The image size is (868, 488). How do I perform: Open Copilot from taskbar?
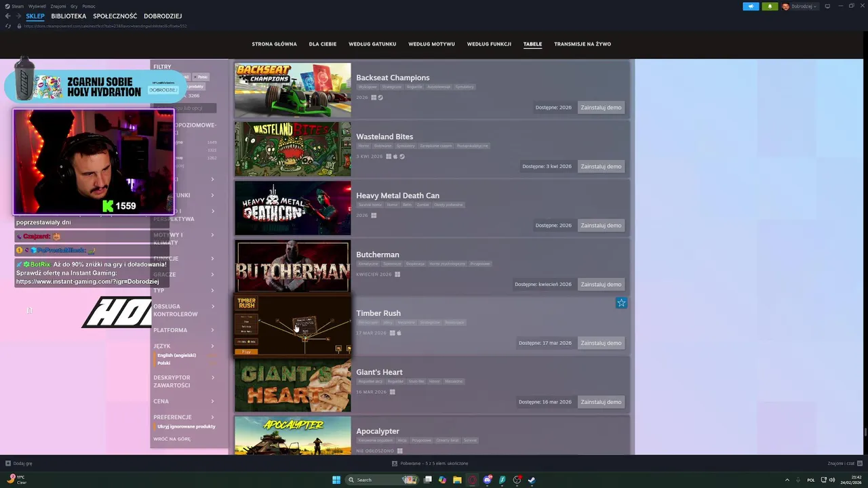tap(442, 480)
